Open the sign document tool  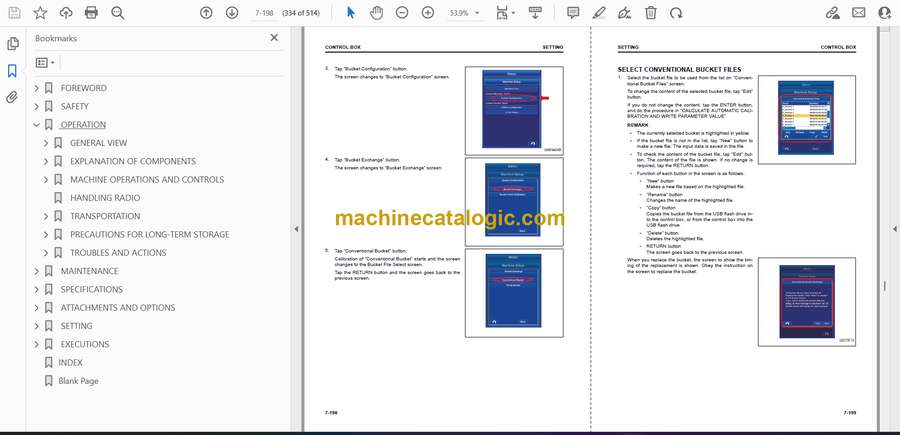click(x=625, y=13)
